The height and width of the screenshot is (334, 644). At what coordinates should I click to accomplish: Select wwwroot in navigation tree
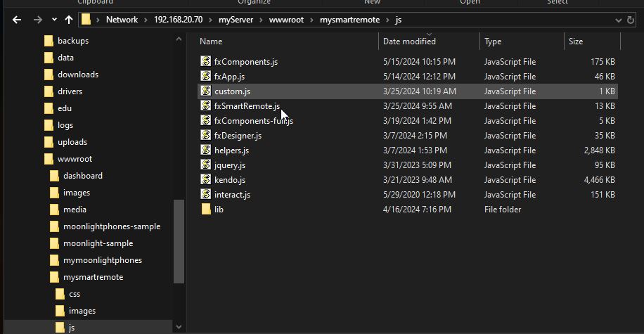(x=75, y=159)
